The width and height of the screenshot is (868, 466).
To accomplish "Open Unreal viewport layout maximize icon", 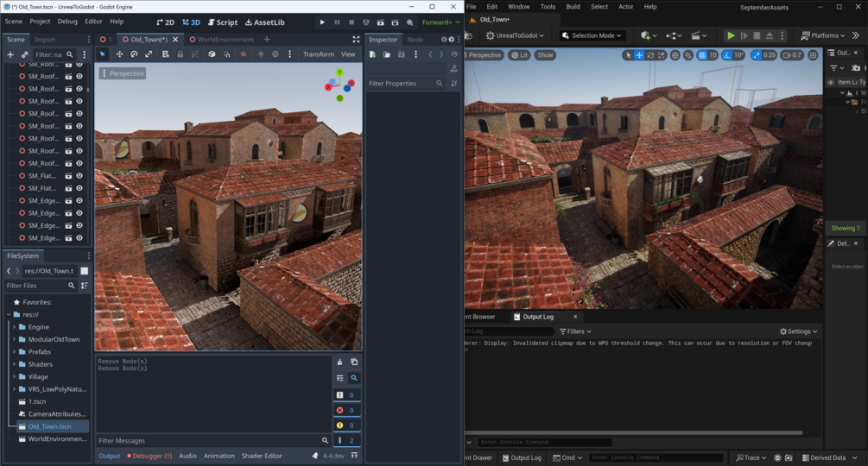I will pos(813,55).
